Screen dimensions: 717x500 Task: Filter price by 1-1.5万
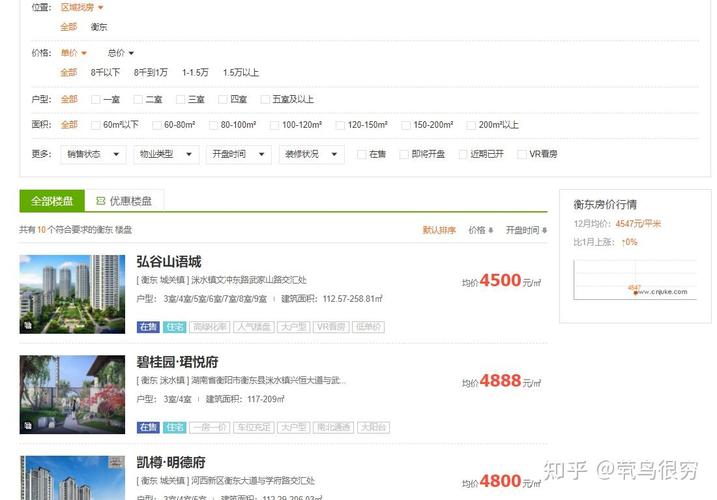tap(195, 73)
